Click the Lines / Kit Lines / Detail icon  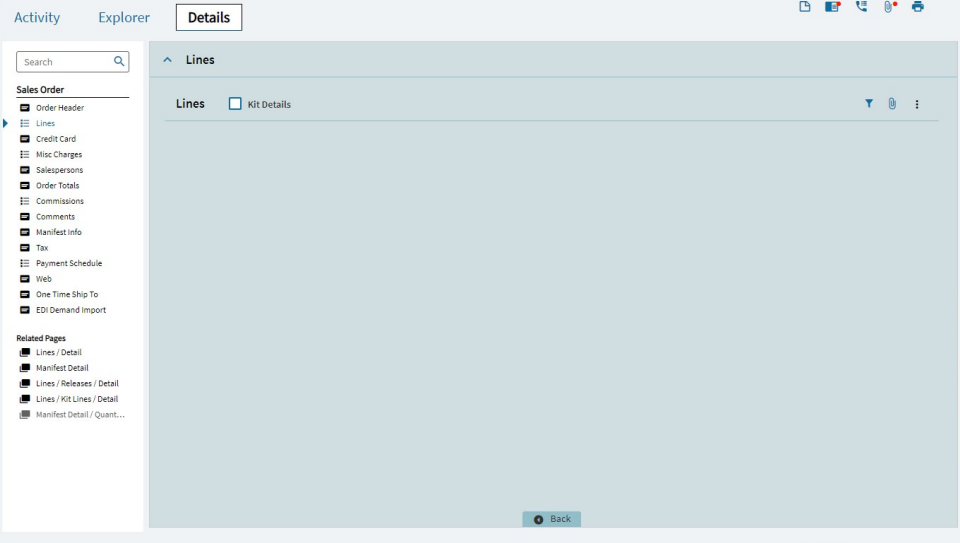24,399
